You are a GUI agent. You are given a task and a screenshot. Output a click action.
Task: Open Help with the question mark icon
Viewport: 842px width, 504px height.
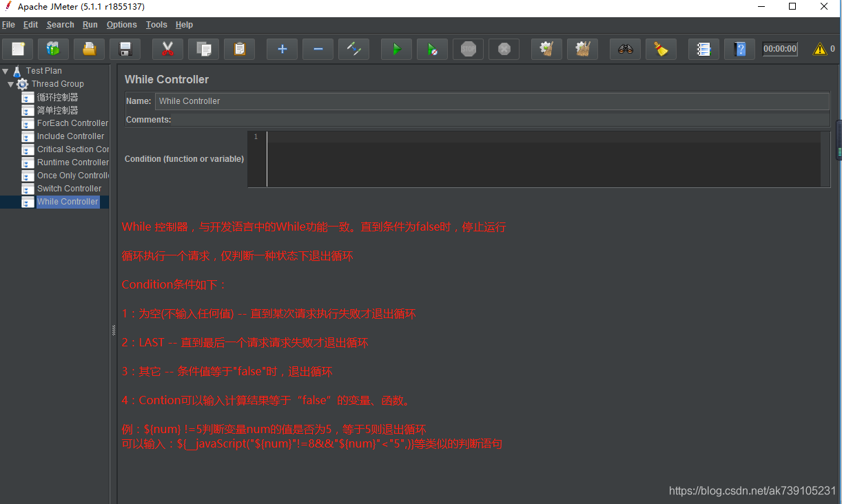[x=739, y=49]
